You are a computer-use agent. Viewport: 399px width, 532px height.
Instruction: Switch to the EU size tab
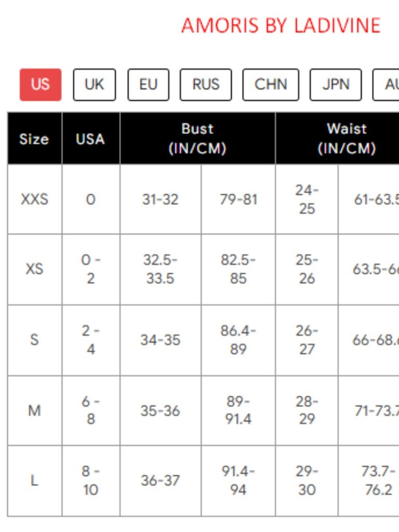[148, 85]
